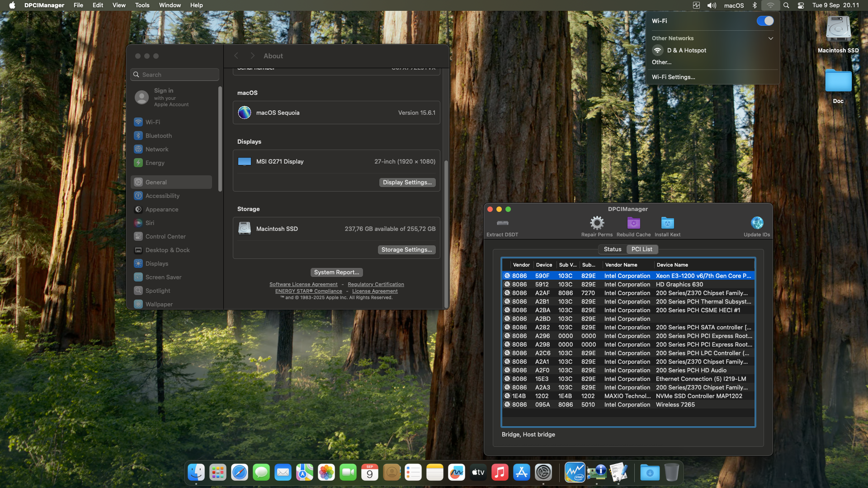Select the NVMe SSD Controller MAP1202 row
This screenshot has height=488, width=868.
628,396
